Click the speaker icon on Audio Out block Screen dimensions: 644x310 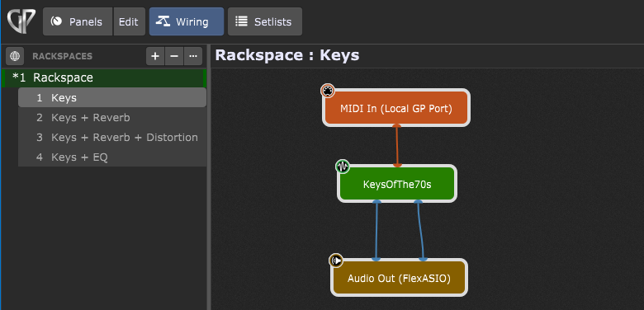point(336,260)
